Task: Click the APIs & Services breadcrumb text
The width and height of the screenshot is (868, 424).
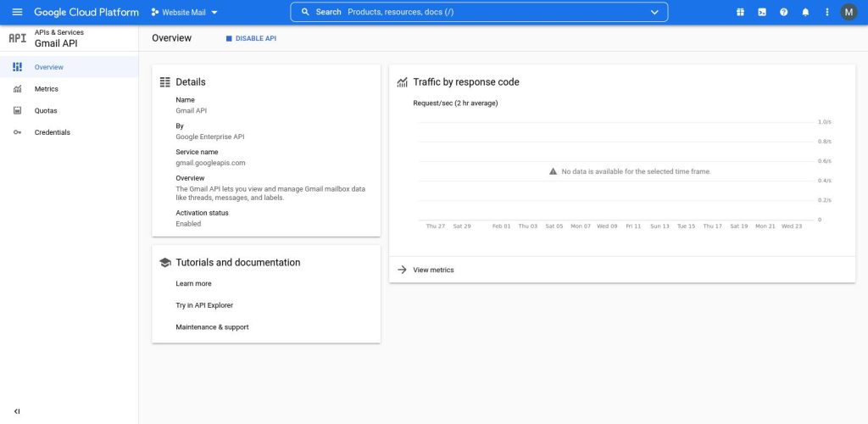Action: 59,33
